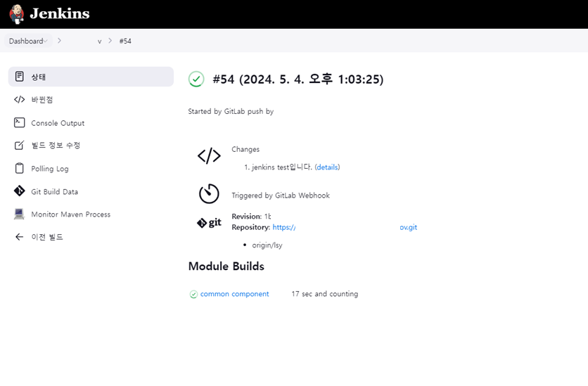Screen dimensions: 588x386
Task: Open Polling Log from the sidebar
Action: click(x=50, y=169)
